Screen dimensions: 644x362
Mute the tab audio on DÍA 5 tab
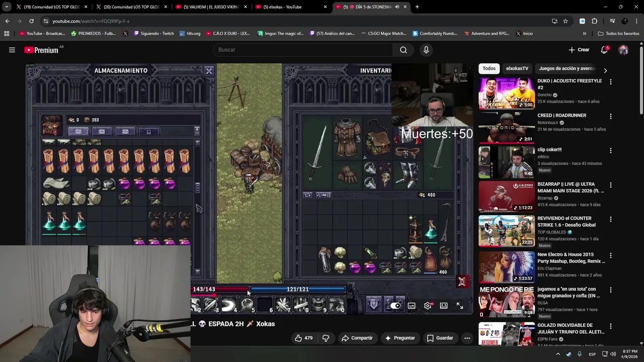(397, 7)
